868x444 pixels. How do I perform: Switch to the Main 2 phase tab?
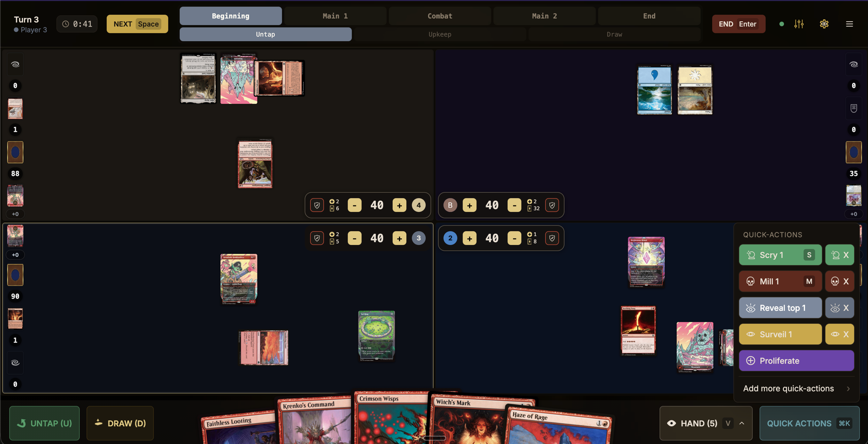pyautogui.click(x=544, y=16)
